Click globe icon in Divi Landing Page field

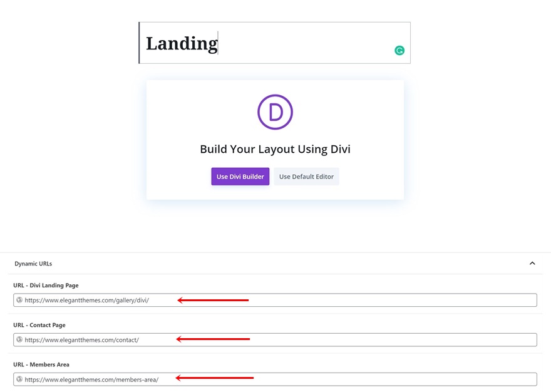(x=19, y=300)
